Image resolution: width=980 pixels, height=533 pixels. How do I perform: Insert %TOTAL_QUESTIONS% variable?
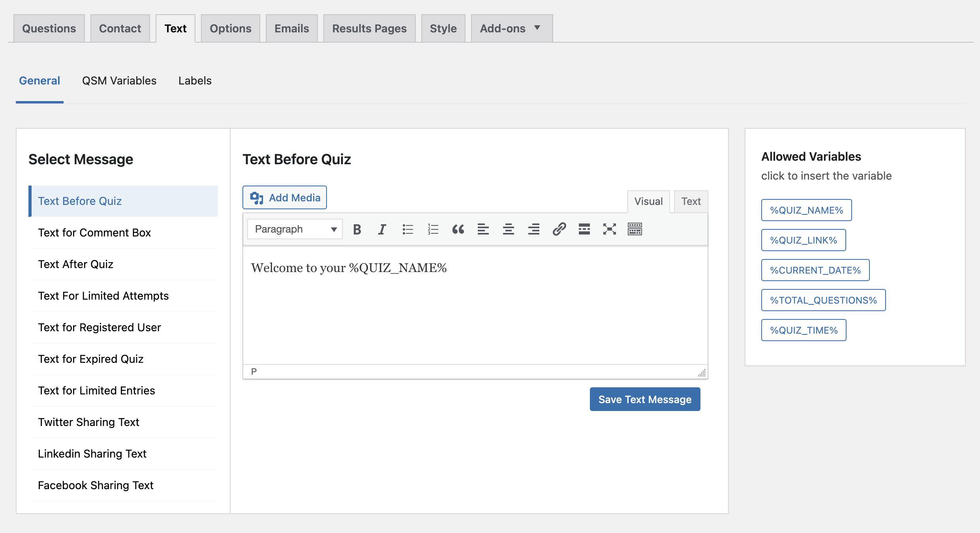(823, 300)
